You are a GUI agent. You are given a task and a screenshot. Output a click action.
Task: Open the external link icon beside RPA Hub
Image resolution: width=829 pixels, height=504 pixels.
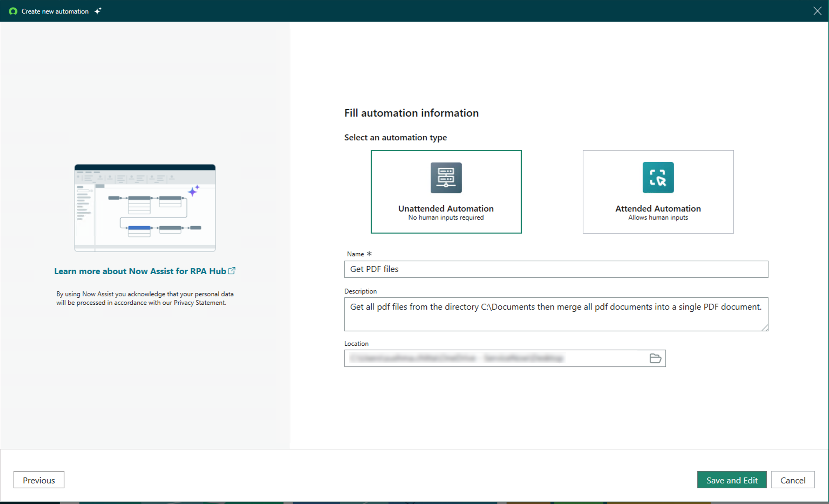(x=232, y=271)
